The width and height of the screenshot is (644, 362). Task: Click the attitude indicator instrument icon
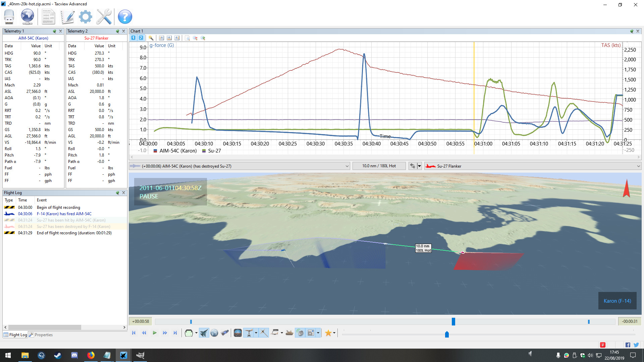point(238,333)
